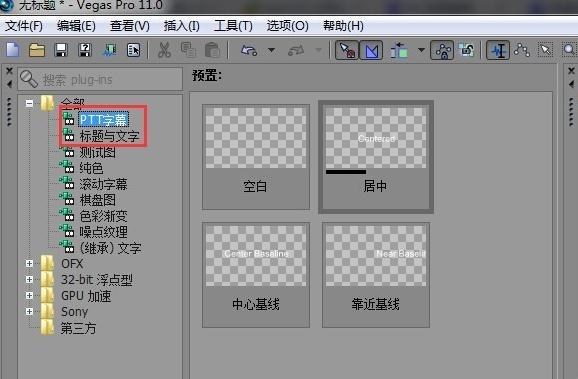Image resolution: width=578 pixels, height=379 pixels.
Task: Open the 文件(F) menu
Action: 24,26
